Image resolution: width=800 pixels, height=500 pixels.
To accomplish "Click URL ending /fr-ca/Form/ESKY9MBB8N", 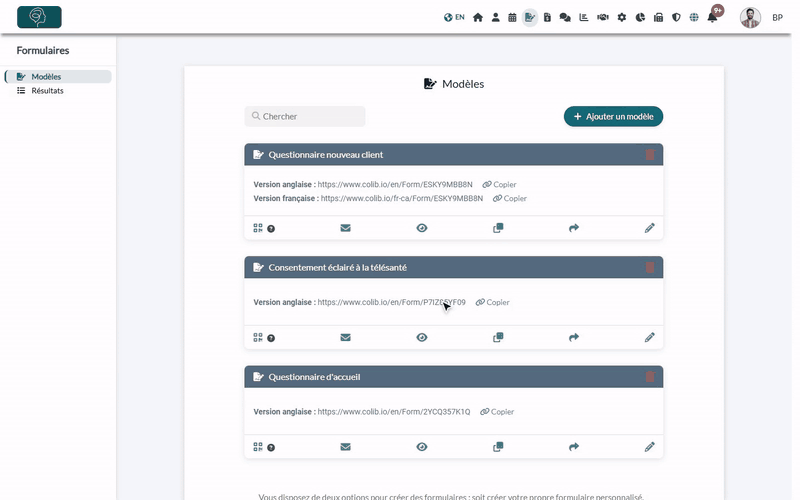I will (x=402, y=198).
